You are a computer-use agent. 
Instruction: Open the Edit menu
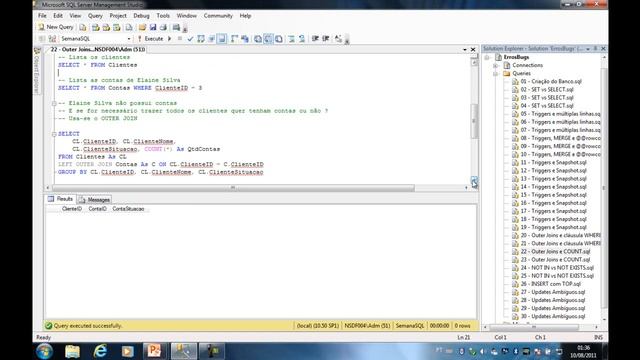(58, 16)
